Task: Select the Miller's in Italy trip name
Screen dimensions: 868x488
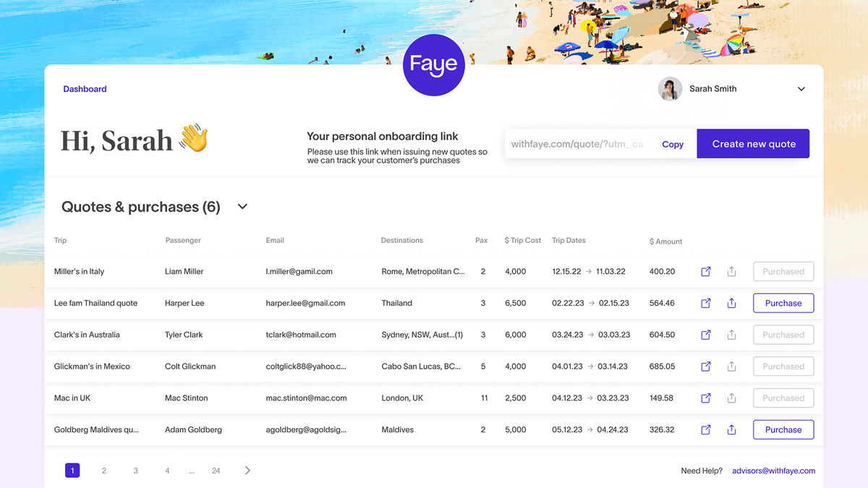Action: pyautogui.click(x=79, y=272)
